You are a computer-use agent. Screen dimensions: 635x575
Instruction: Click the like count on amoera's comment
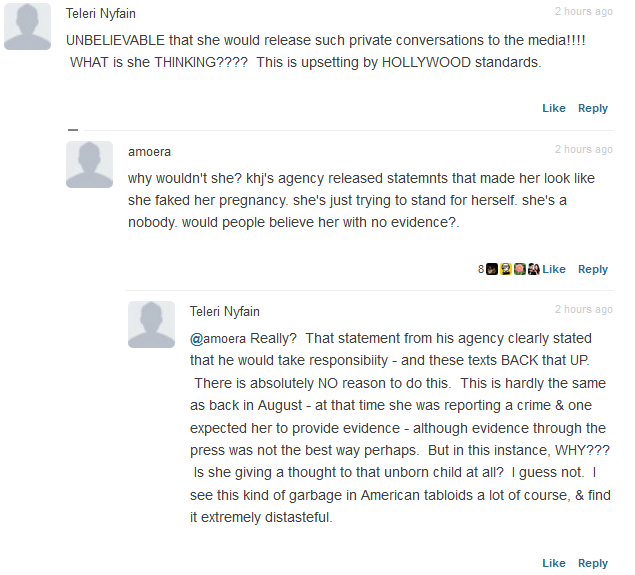481,269
